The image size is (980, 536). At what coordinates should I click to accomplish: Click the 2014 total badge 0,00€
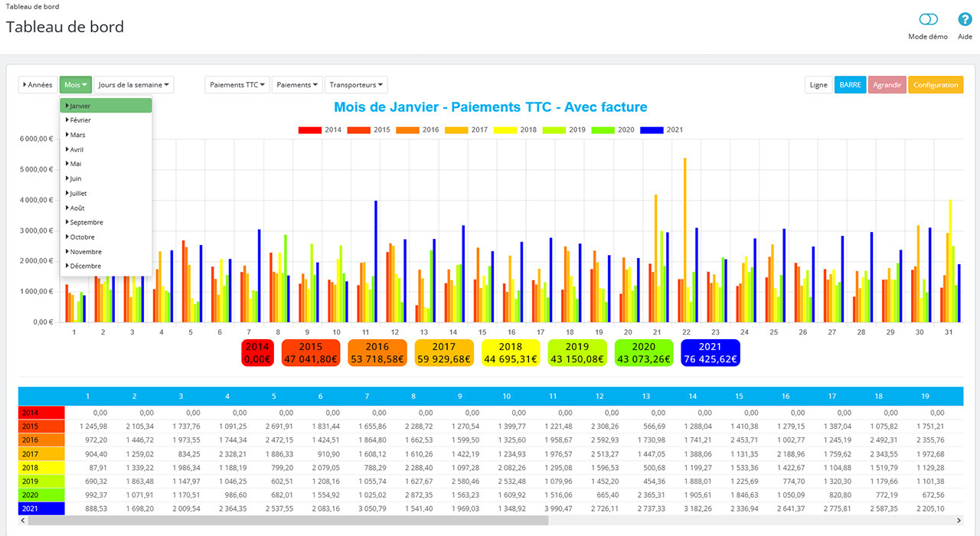tap(257, 353)
